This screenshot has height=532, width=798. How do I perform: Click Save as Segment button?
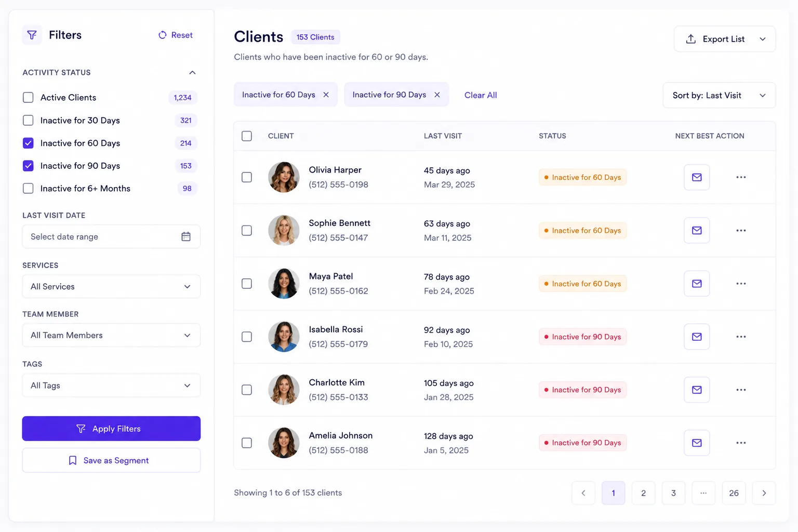(x=111, y=460)
